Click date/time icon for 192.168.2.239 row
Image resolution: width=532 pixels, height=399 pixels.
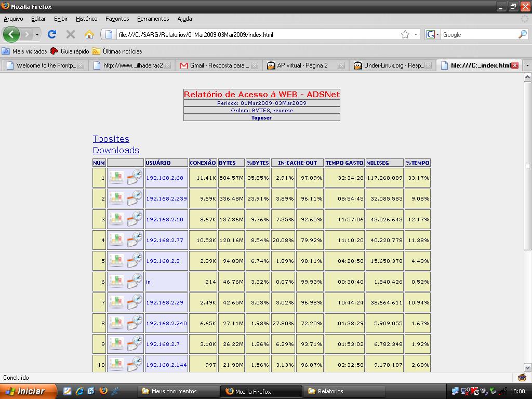pos(135,198)
